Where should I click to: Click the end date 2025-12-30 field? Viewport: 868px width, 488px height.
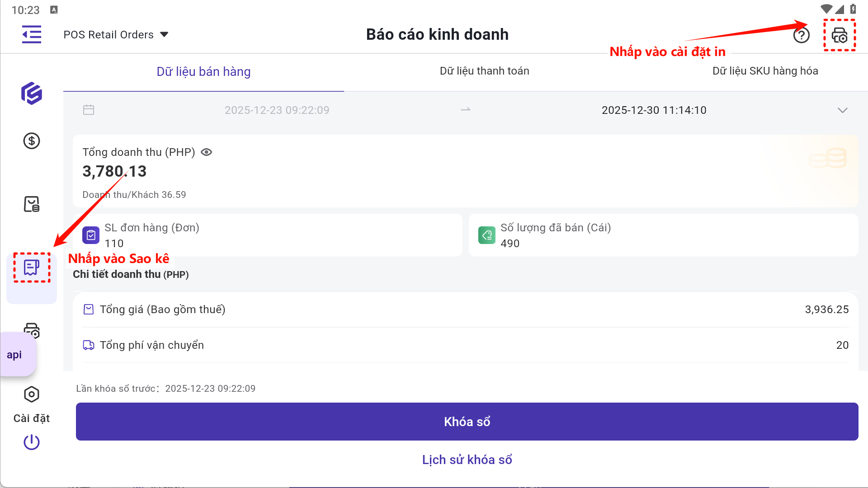pos(654,110)
